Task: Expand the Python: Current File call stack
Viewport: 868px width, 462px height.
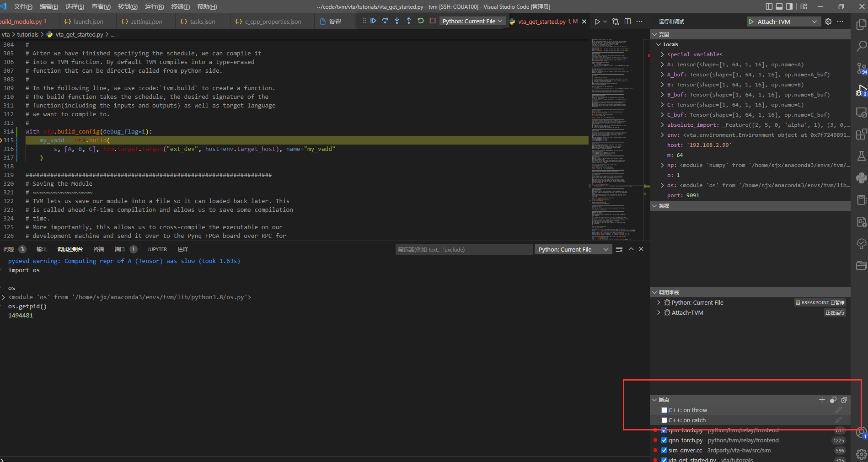Action: coord(659,303)
